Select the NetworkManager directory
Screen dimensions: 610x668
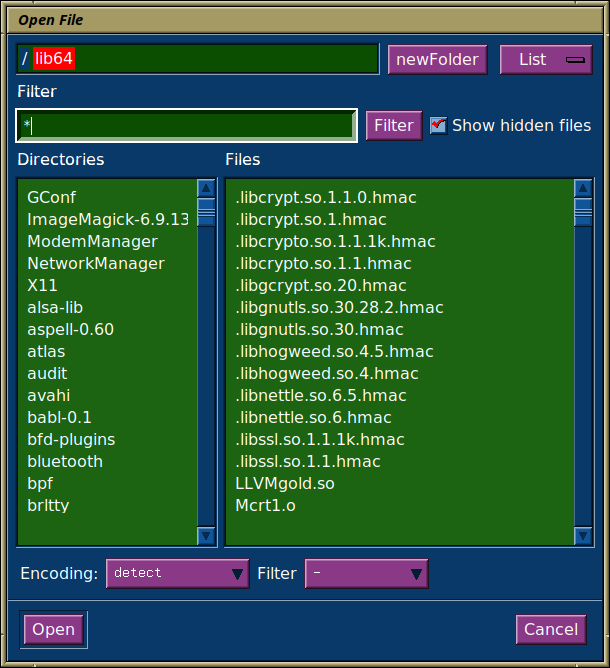coord(107,263)
